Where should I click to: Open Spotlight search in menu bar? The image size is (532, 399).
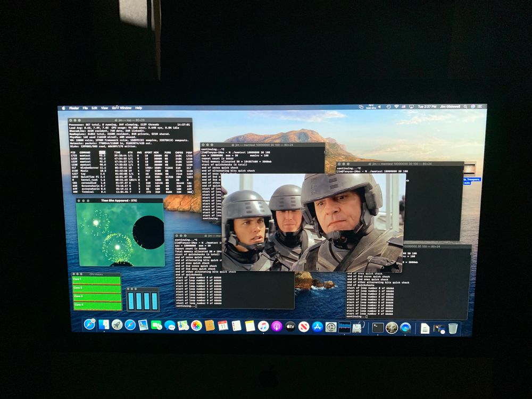[x=464, y=106]
